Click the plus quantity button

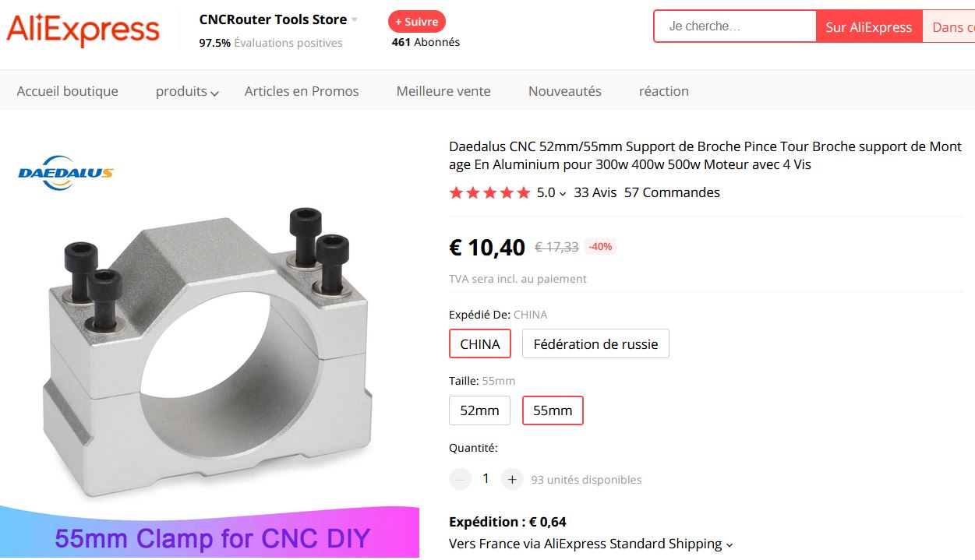[511, 479]
